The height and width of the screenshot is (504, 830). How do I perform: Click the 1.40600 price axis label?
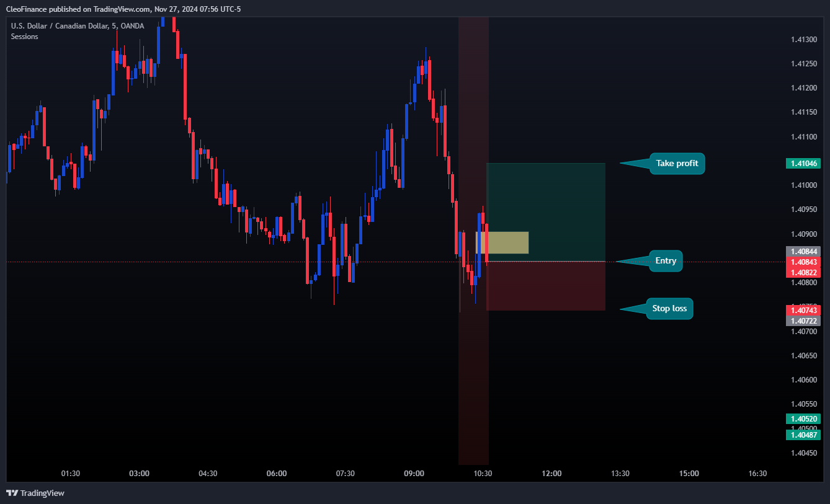coord(803,380)
